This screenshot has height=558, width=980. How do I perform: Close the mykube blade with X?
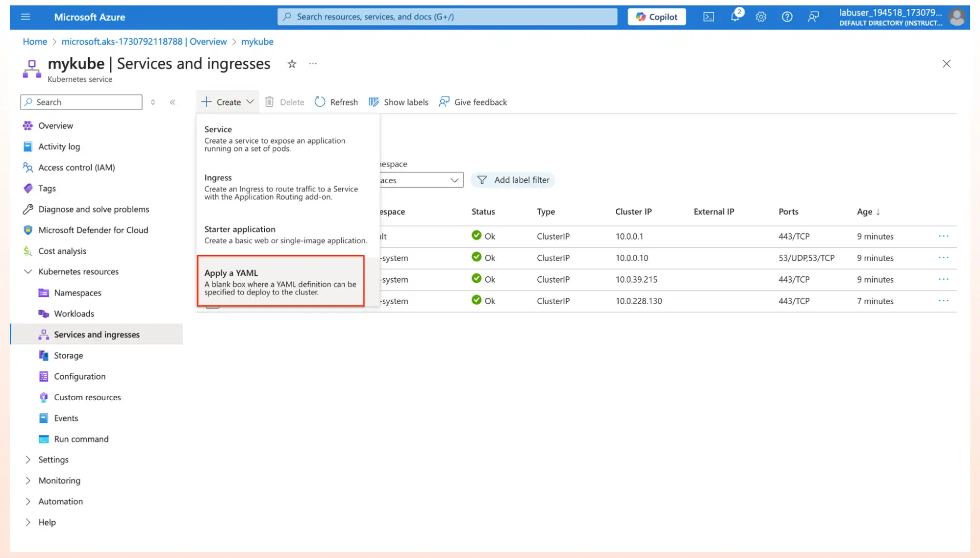pyautogui.click(x=946, y=64)
